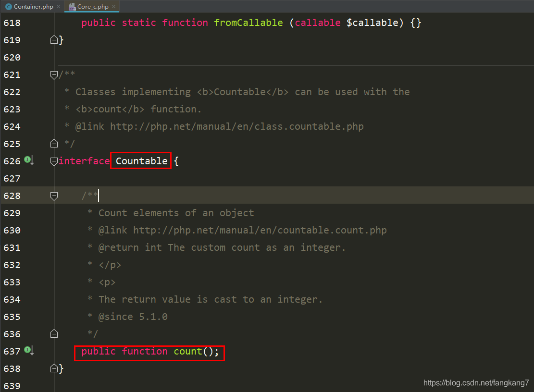
Task: Switch to the Container.php tab
Action: (33, 6)
